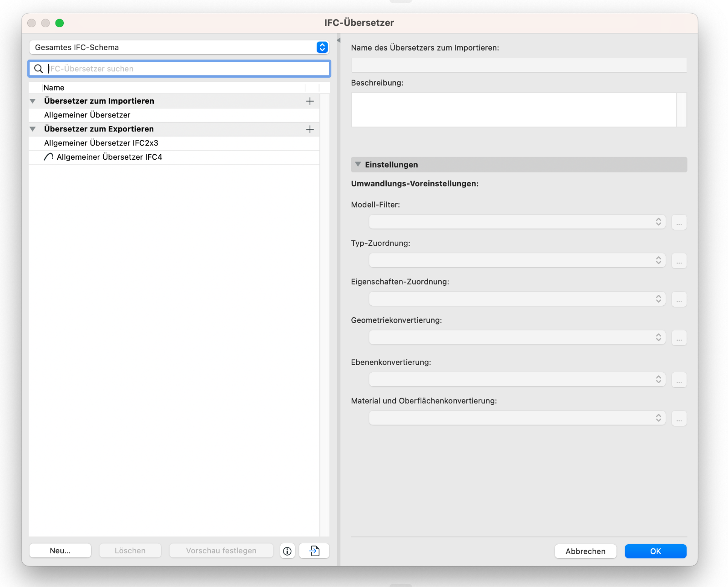
Task: Click the magnifier search icon
Action: pyautogui.click(x=39, y=69)
